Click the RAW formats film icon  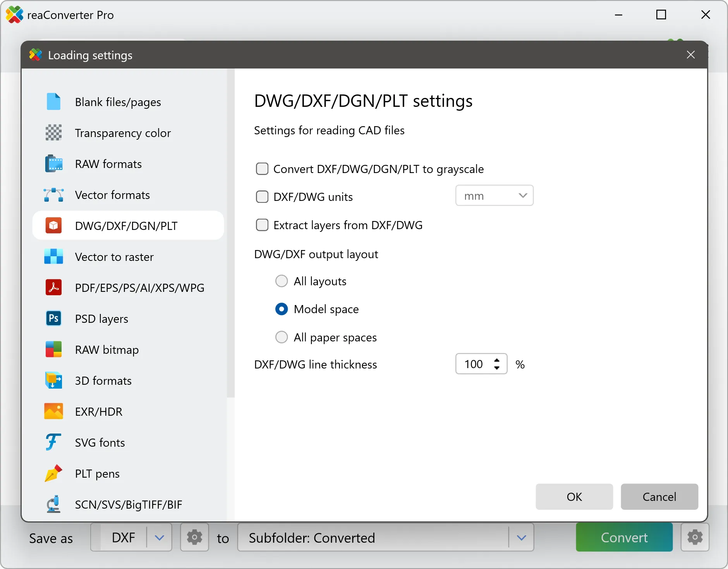[x=53, y=164]
